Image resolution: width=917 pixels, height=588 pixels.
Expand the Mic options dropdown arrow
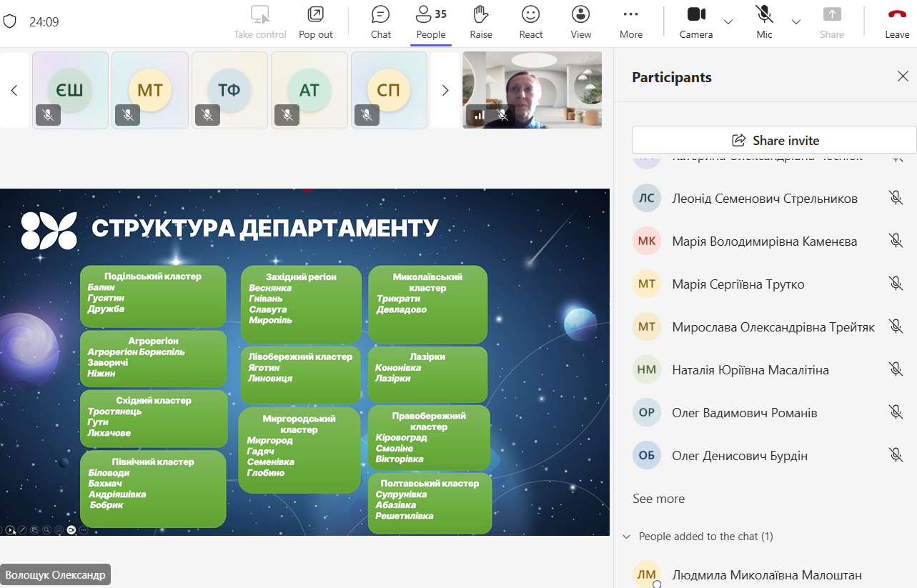(x=796, y=22)
